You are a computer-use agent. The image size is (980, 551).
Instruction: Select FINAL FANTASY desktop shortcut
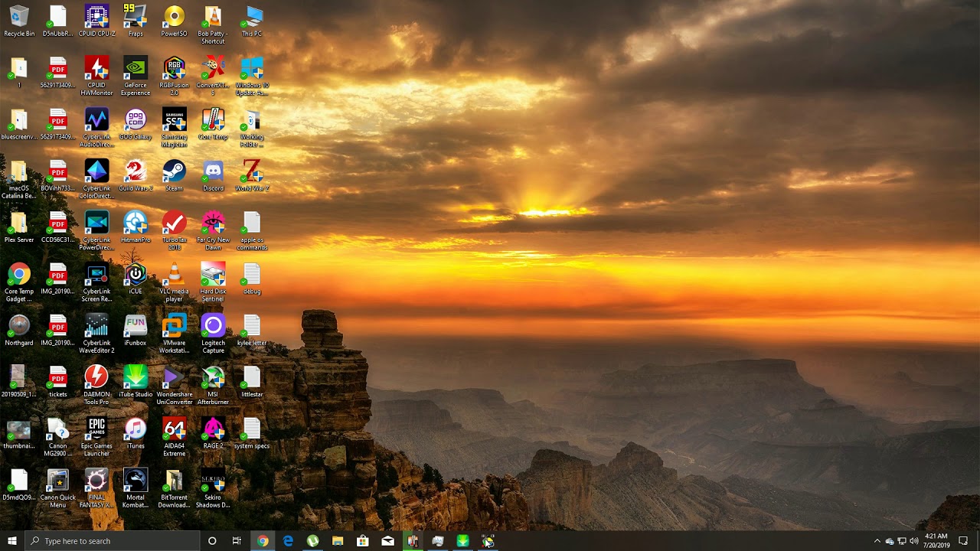pos(96,487)
